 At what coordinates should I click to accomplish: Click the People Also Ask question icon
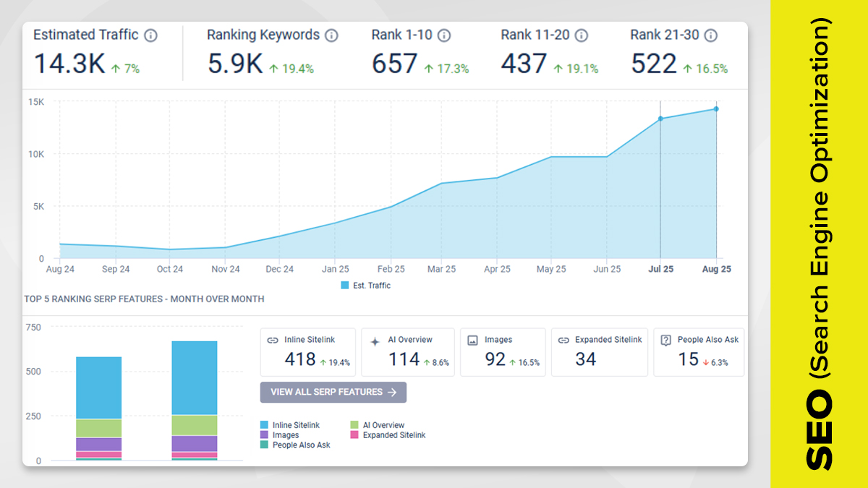667,340
